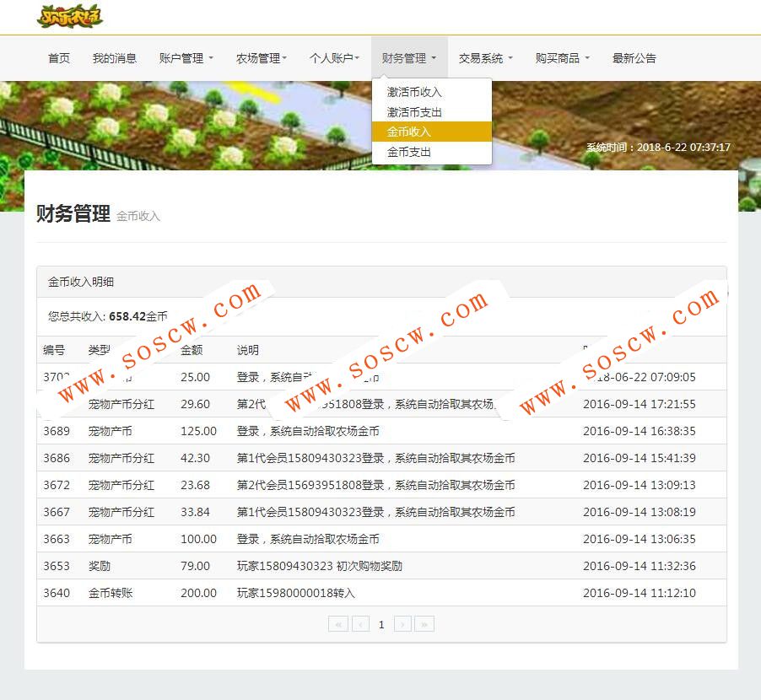Click record number 3667

click(x=57, y=512)
